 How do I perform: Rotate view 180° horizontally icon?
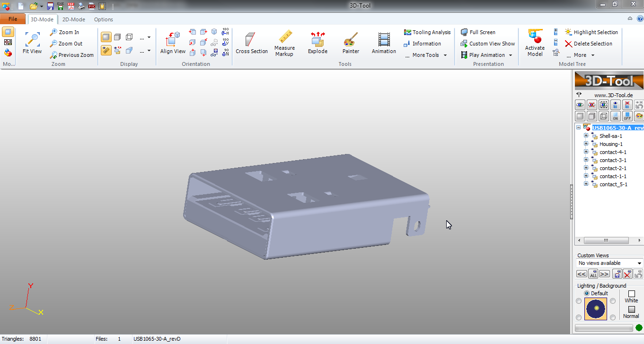click(225, 32)
